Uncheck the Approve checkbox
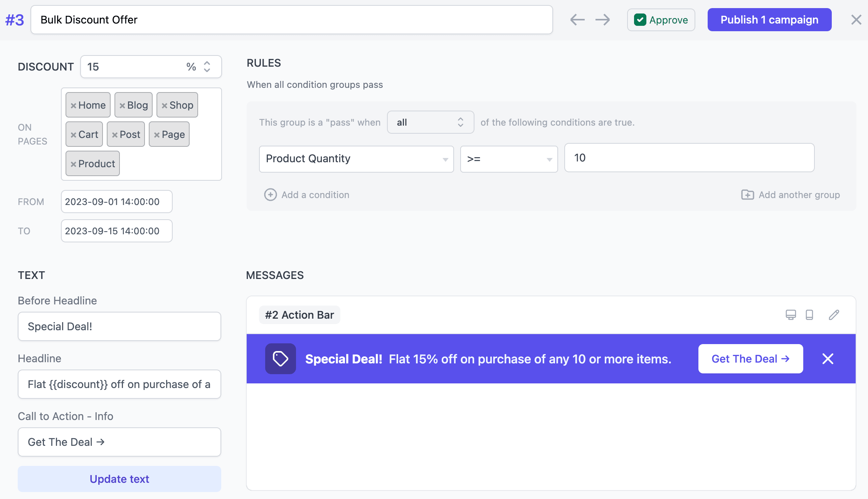The width and height of the screenshot is (868, 499). (641, 20)
